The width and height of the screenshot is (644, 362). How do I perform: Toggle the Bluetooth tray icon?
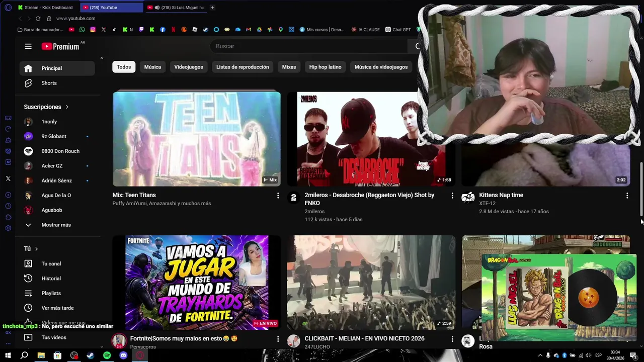click(x=565, y=355)
